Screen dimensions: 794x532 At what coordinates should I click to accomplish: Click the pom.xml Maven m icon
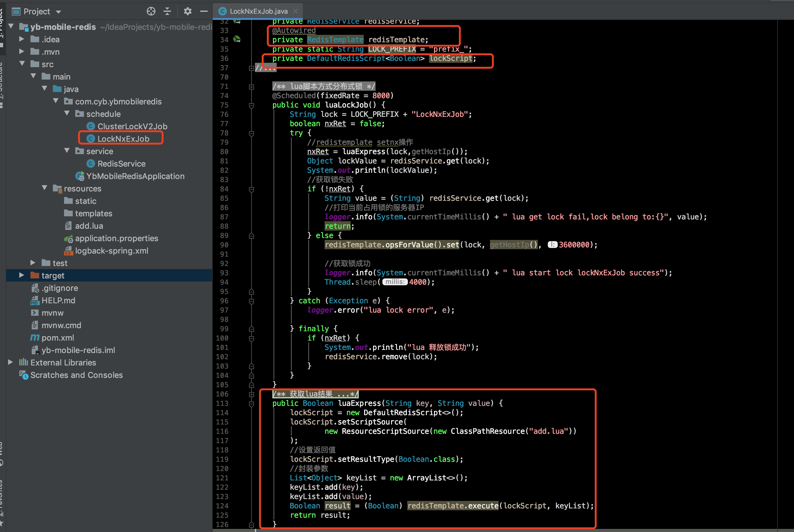[x=35, y=337]
